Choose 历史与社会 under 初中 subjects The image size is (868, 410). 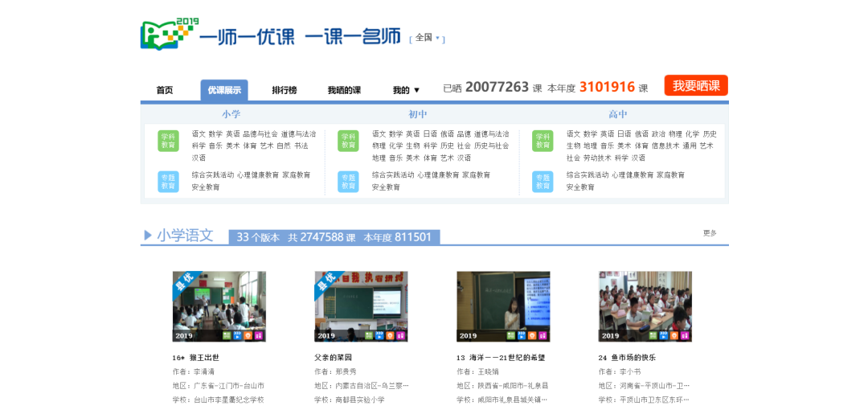(492, 146)
